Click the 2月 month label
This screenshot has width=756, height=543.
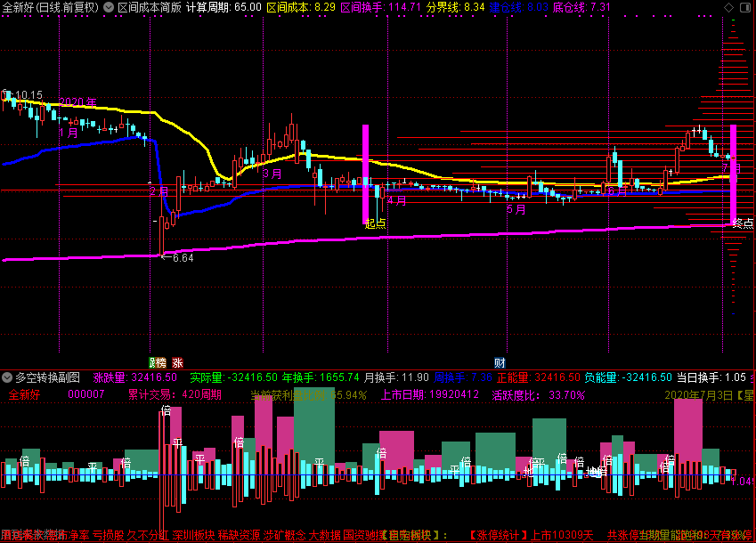coord(159,191)
